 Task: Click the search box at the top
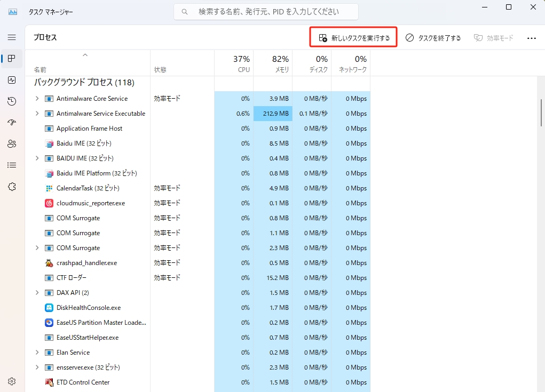click(x=266, y=11)
